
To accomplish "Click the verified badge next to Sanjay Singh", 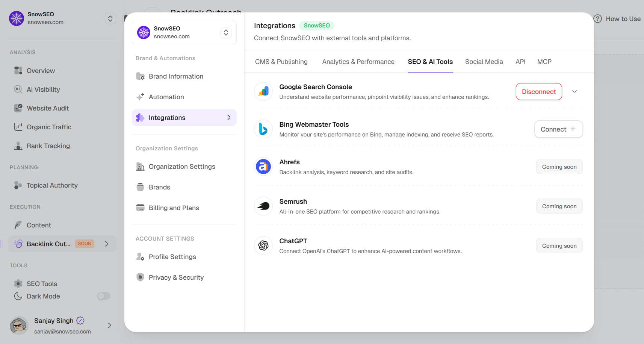I will pos(80,321).
